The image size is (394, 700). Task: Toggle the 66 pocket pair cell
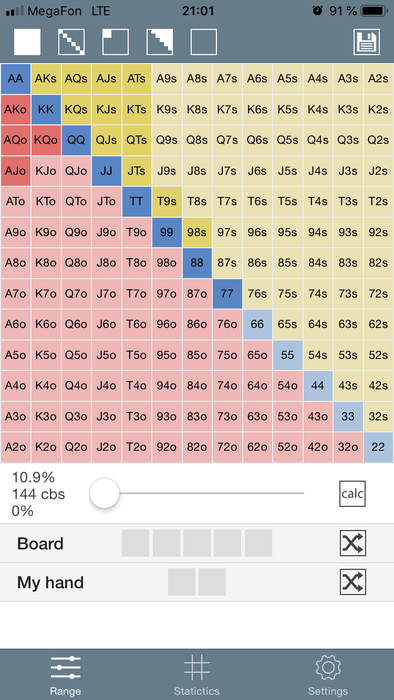[257, 325]
